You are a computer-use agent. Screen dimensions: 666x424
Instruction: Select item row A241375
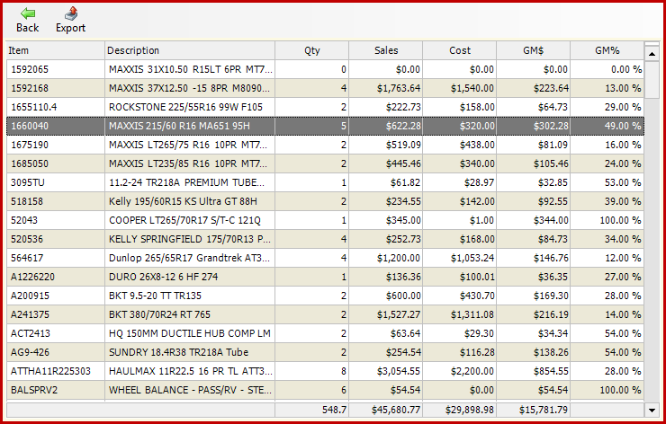click(325, 314)
